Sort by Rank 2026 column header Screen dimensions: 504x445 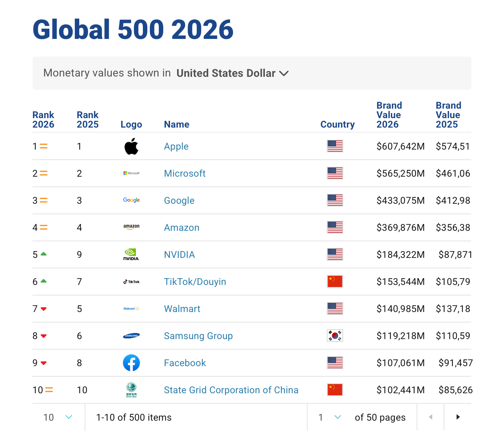click(x=43, y=120)
